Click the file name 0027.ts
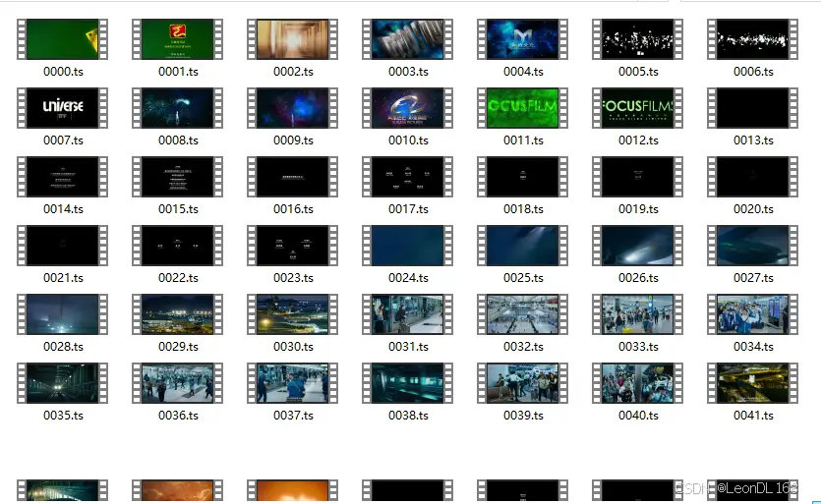Image resolution: width=821 pixels, height=504 pixels. pos(753,278)
